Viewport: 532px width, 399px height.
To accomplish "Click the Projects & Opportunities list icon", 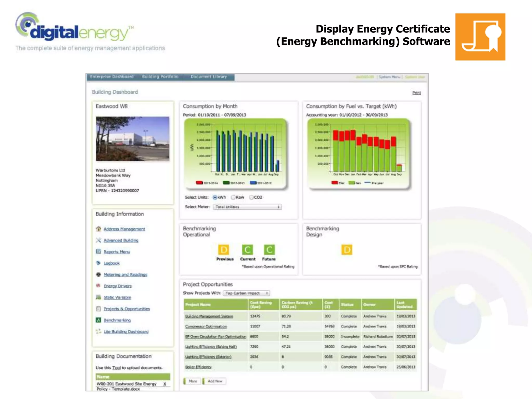I will coord(98,309).
